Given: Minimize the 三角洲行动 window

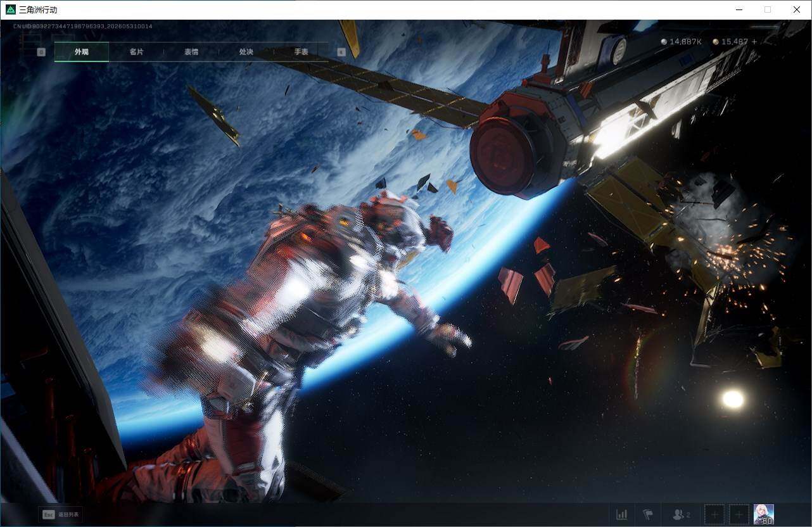Looking at the screenshot, I should pyautogui.click(x=739, y=10).
